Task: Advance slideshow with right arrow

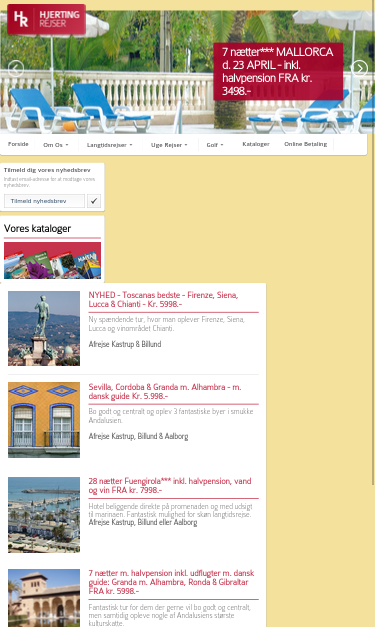Action: (x=359, y=68)
